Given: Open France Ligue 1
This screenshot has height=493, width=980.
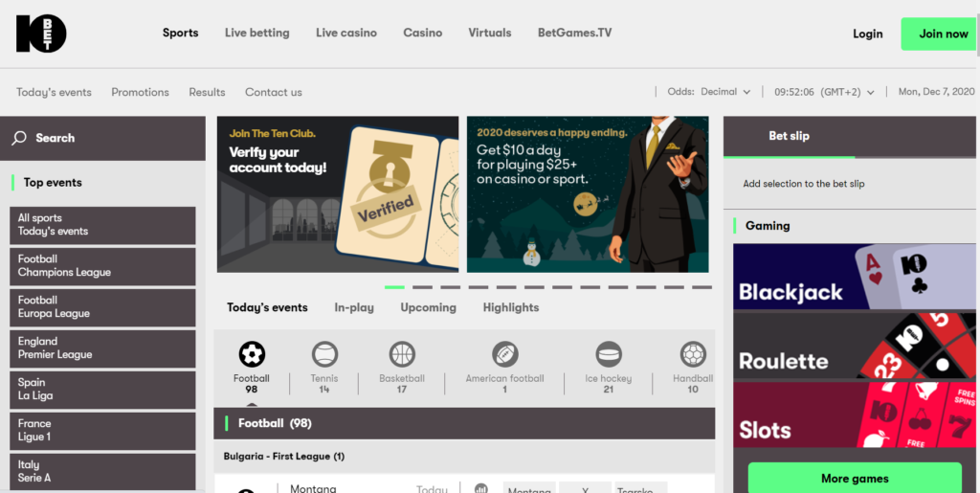Looking at the screenshot, I should pyautogui.click(x=102, y=431).
